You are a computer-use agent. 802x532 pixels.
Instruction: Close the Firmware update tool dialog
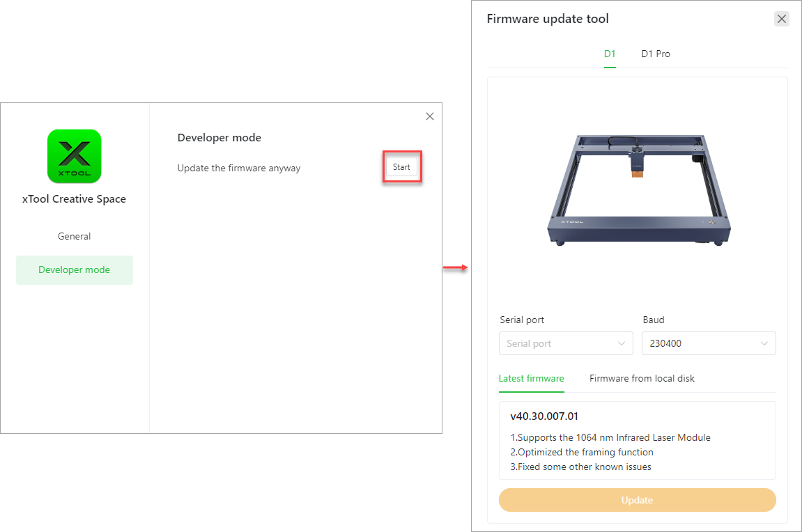tap(782, 19)
